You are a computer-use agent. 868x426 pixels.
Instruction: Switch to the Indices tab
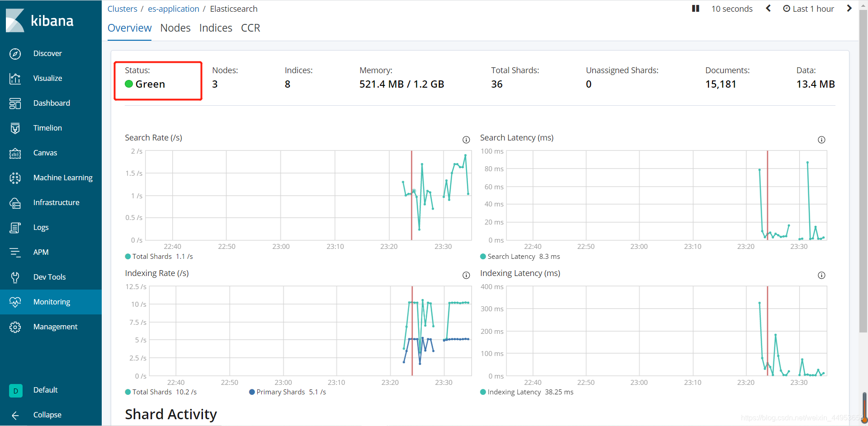[216, 28]
